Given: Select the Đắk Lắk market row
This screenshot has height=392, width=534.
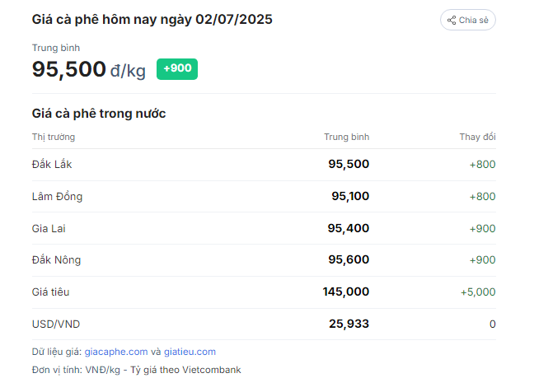Looking at the screenshot, I should 264,165.
